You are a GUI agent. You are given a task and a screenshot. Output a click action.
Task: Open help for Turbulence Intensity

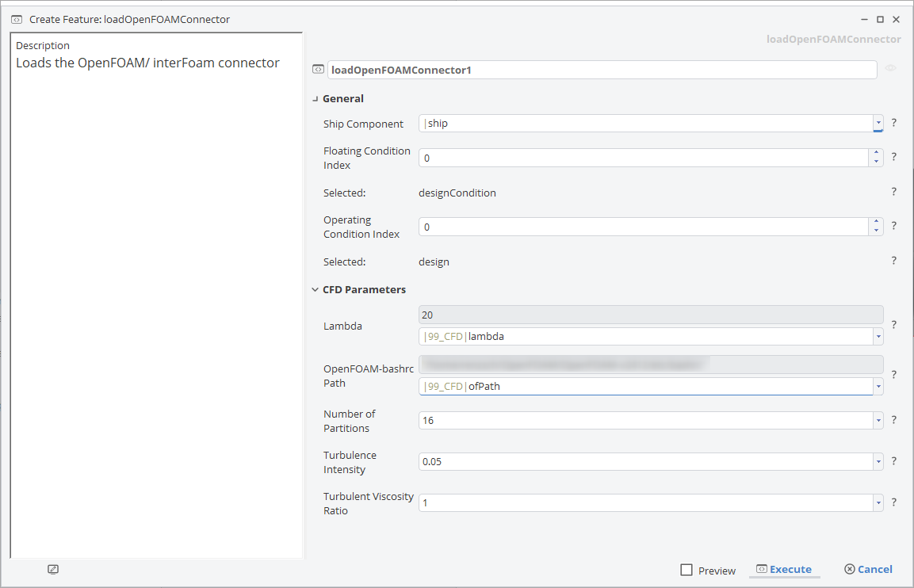coord(893,461)
